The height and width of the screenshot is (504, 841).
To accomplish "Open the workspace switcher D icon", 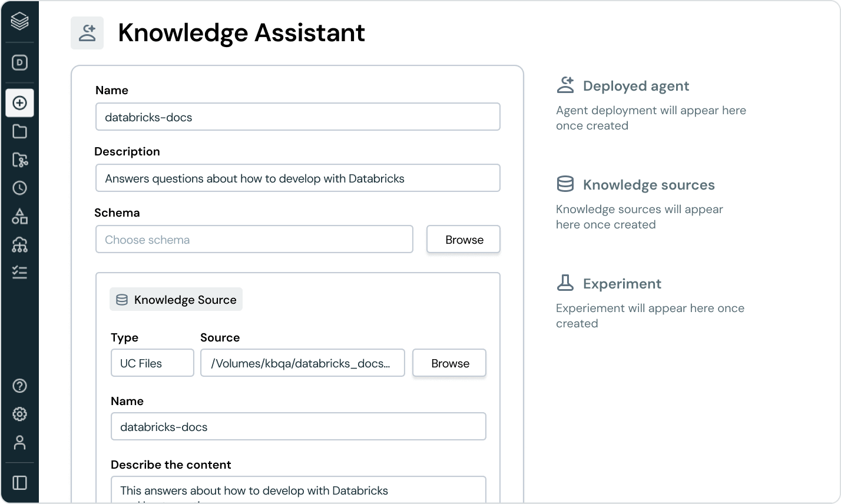I will point(19,62).
